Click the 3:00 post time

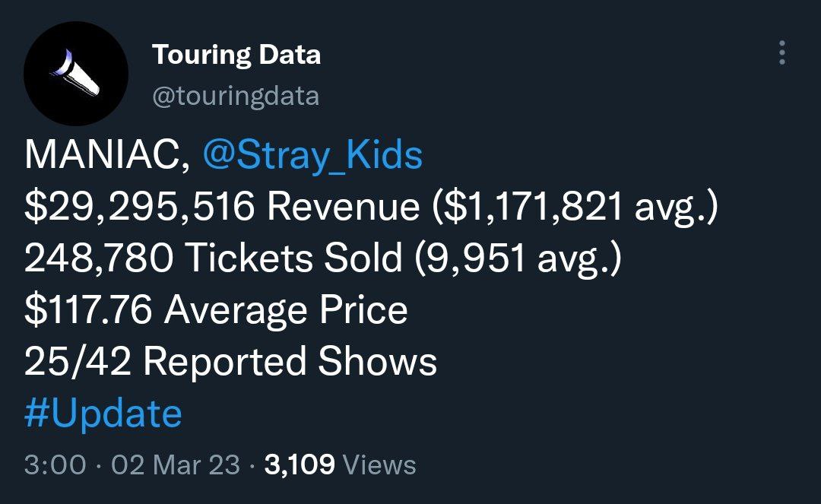click(55, 464)
